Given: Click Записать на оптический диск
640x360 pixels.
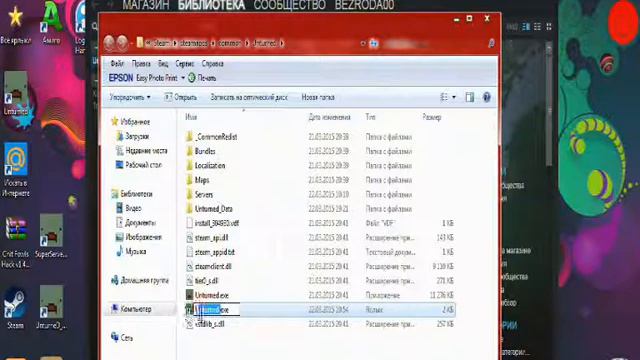Looking at the screenshot, I should [x=249, y=98].
